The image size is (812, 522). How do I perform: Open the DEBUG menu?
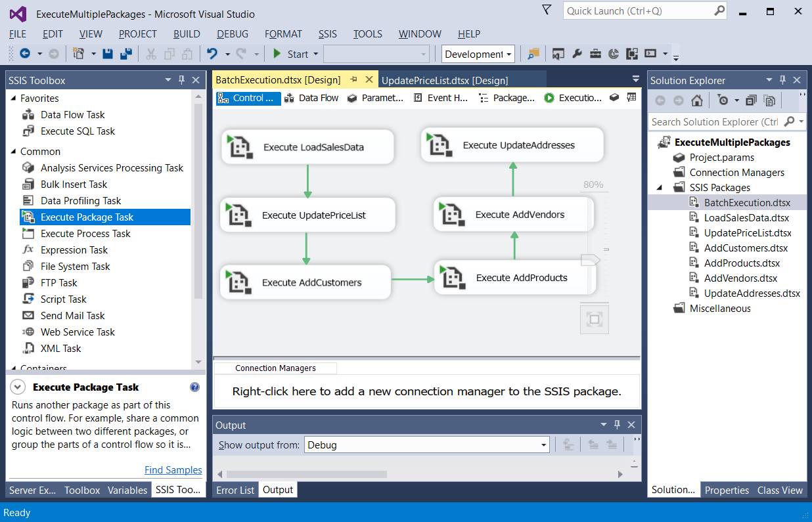click(233, 33)
